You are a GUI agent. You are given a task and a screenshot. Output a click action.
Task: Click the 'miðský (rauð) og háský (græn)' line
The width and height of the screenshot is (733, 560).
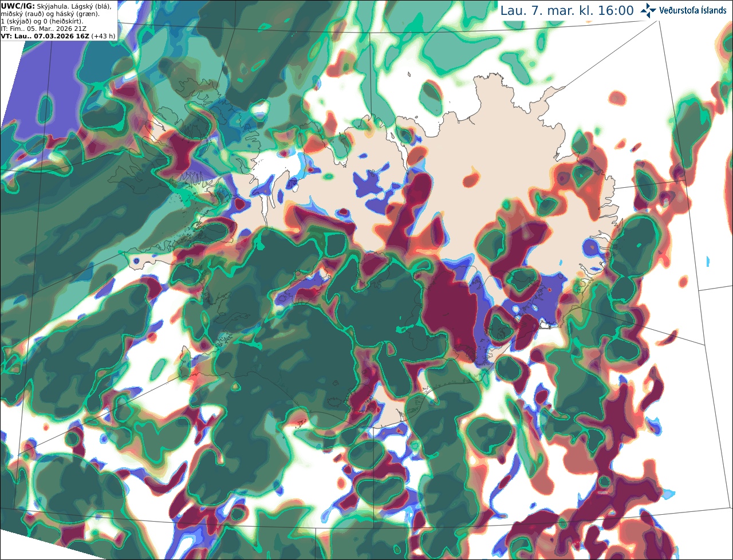click(49, 13)
